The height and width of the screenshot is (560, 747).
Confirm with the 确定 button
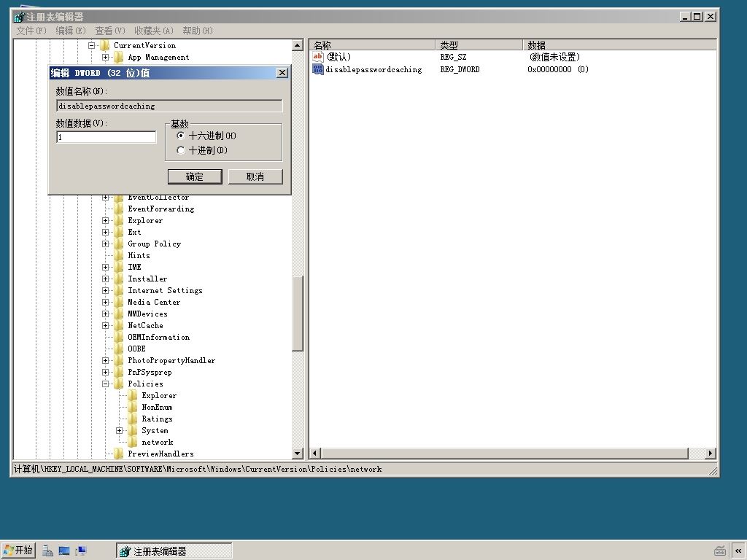coord(195,176)
